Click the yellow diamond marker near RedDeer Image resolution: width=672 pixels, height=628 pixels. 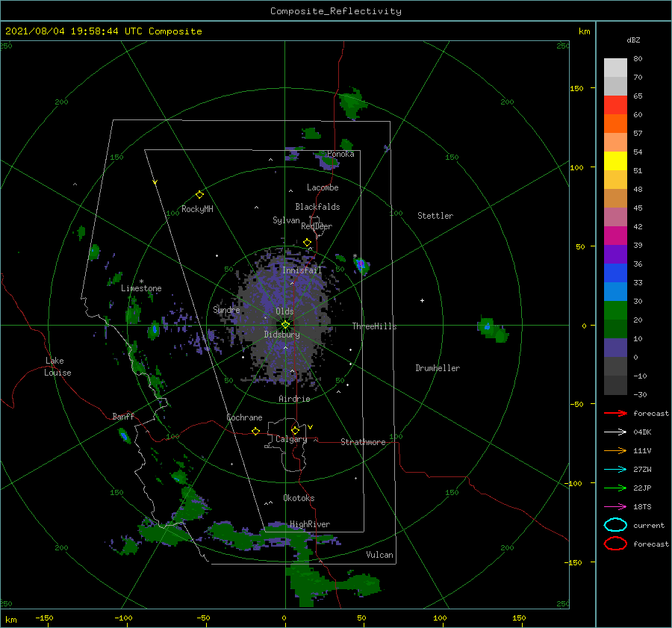coord(307,243)
